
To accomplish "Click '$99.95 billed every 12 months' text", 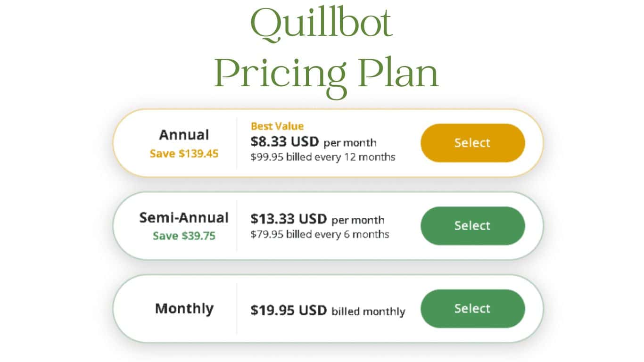I will tap(322, 157).
